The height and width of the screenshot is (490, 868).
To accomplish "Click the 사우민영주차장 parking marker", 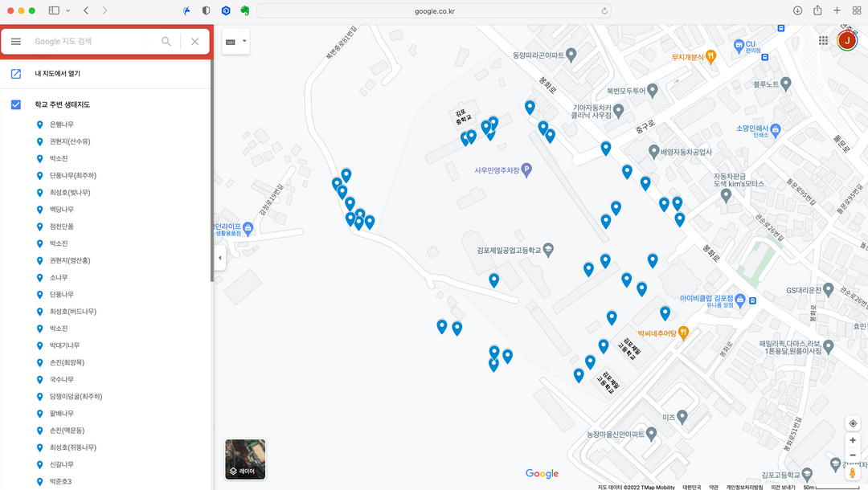I will (x=526, y=169).
